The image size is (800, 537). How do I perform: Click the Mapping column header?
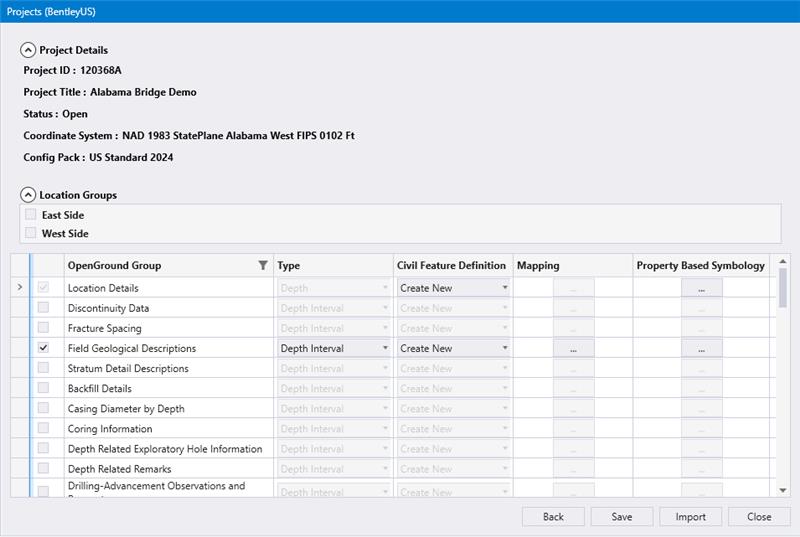pos(573,265)
